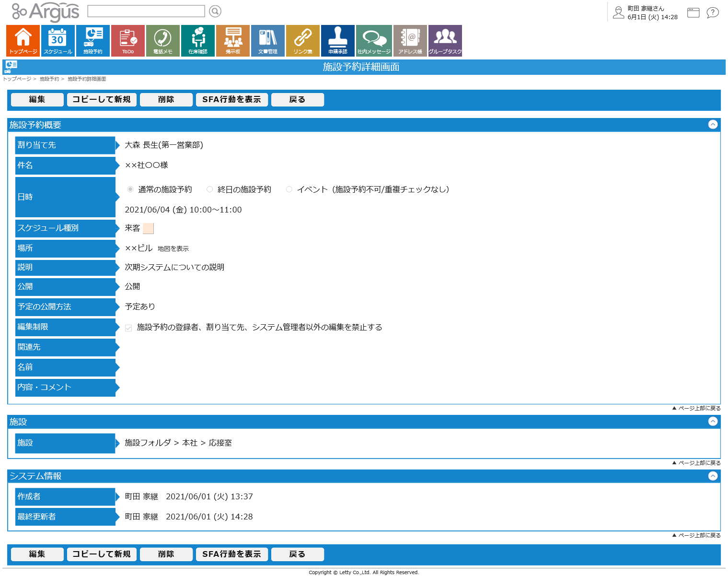The width and height of the screenshot is (728, 577).
Task: Click the facility path 施設フォルダ > 本社 > 応接室
Action: point(178,443)
